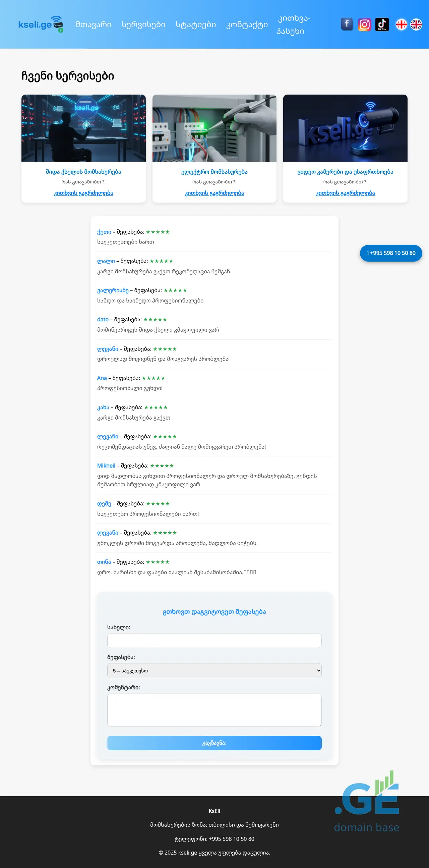
Task: Open the Instagram profile icon
Action: pyautogui.click(x=364, y=24)
